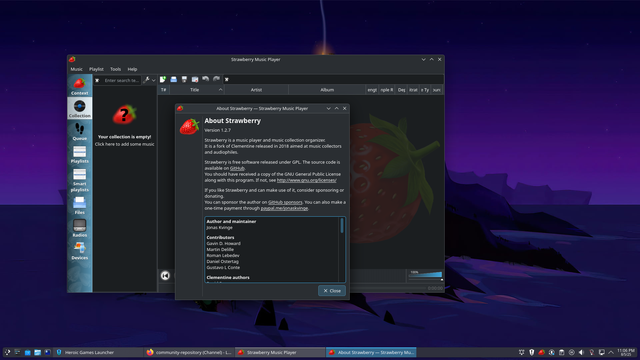Open the paypal.me/jonaskvinge link
This screenshot has height=360, width=640.
pos(284,208)
